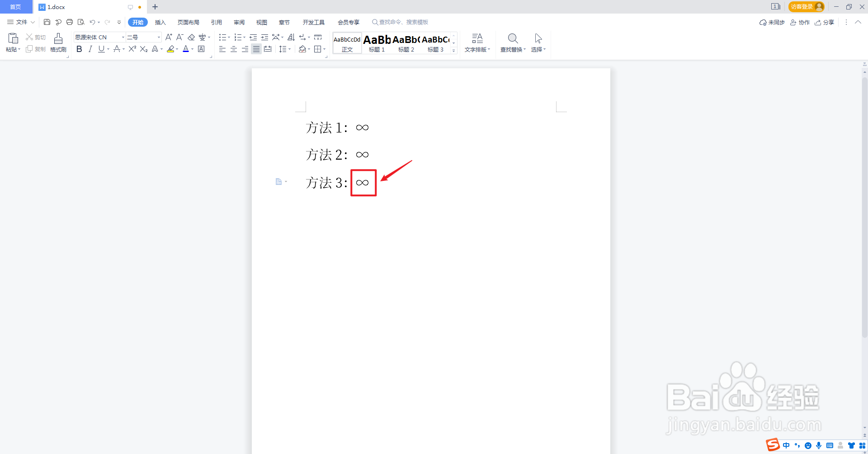Switch to the 审阅 tab
This screenshot has width=868, height=454.
(239, 22)
